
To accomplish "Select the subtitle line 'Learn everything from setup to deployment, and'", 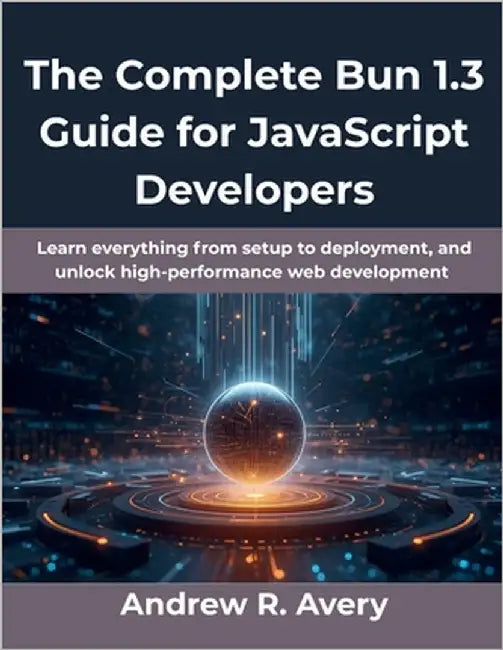I will pyautogui.click(x=254, y=249).
